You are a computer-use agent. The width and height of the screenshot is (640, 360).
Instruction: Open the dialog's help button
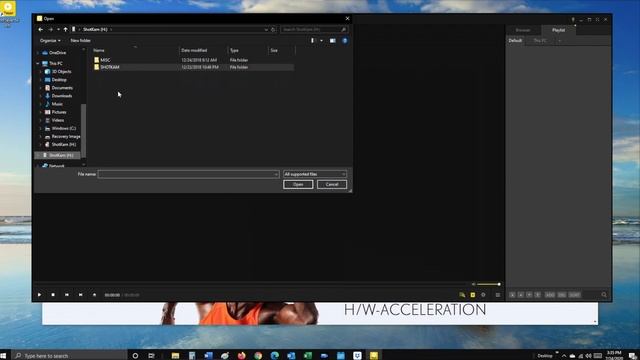[345, 40]
